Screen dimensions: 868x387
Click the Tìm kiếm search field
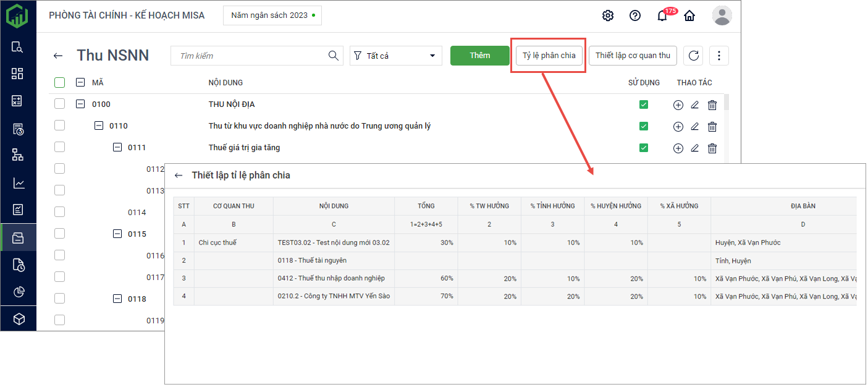pyautogui.click(x=250, y=56)
